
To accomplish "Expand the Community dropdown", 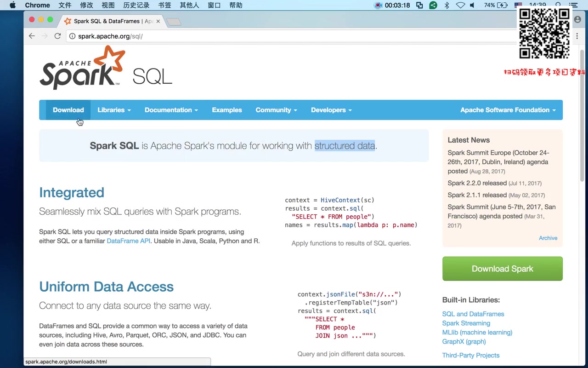I will 276,110.
